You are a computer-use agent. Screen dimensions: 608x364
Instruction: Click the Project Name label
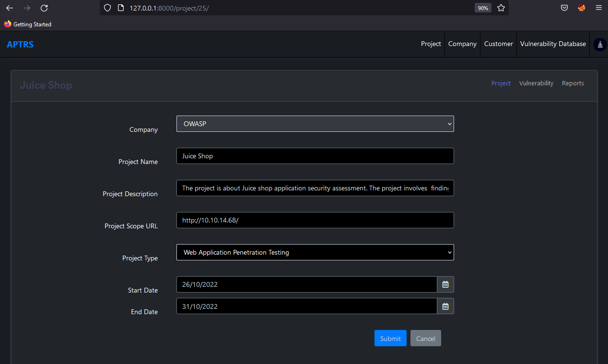click(138, 162)
